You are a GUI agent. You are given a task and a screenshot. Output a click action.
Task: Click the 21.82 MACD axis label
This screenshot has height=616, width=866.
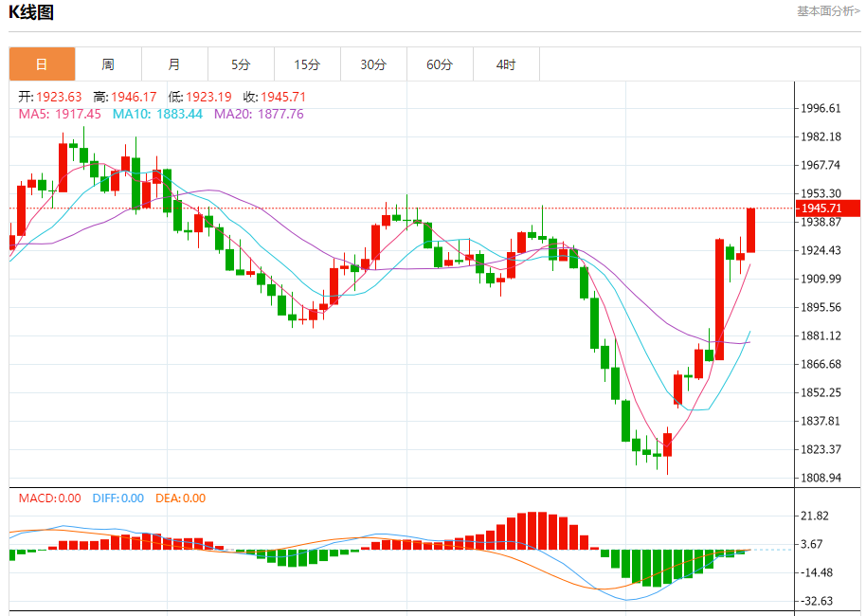click(x=815, y=516)
